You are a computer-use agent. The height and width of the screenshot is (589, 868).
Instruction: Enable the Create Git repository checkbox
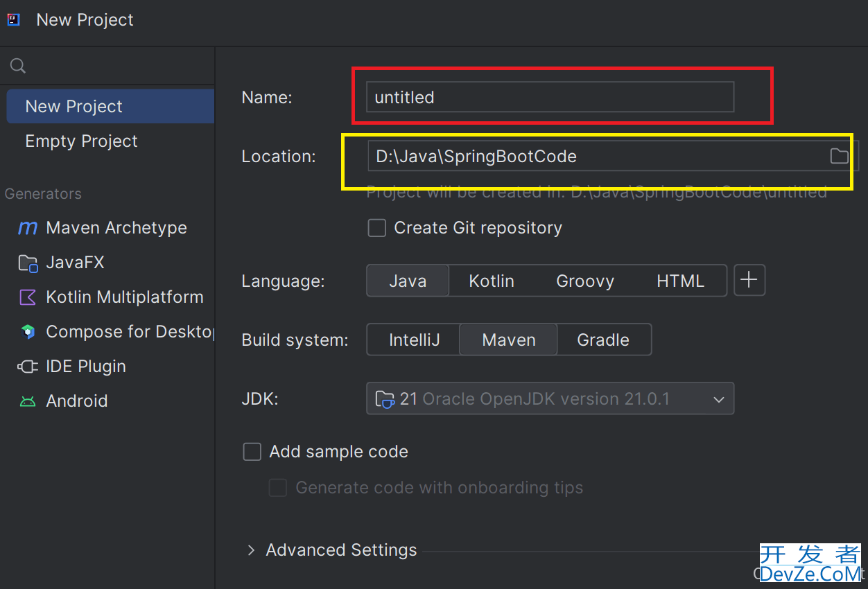tap(377, 228)
